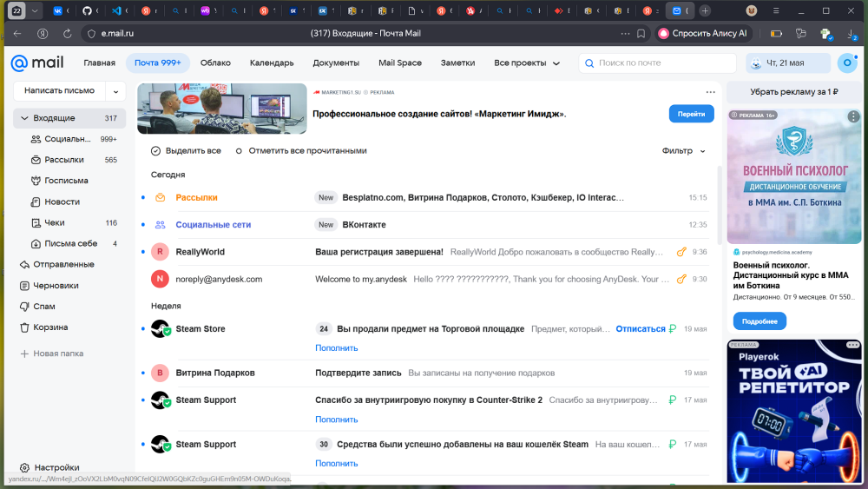Screen dimensions: 868x489
Task: Open Новости folder
Action: [x=62, y=202]
